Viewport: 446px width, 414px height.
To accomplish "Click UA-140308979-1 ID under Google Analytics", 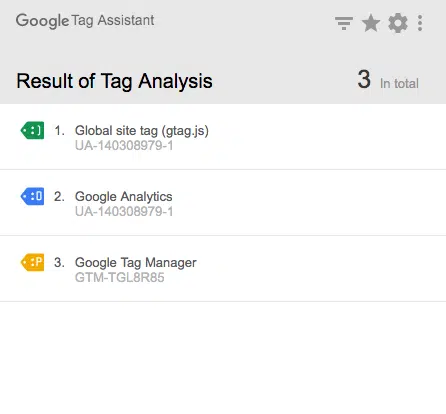I will [x=124, y=211].
